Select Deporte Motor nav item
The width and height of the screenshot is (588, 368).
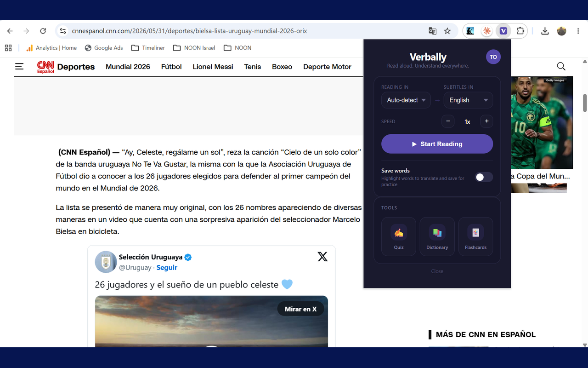[x=327, y=67]
